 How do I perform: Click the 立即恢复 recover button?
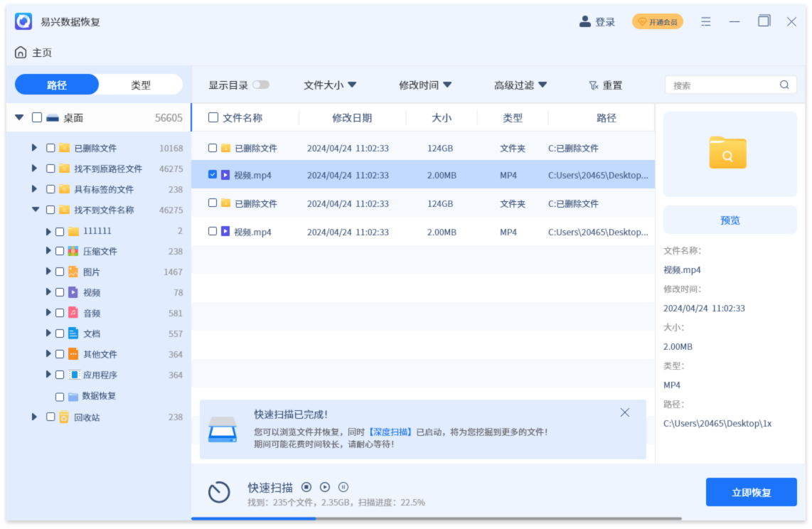(752, 491)
